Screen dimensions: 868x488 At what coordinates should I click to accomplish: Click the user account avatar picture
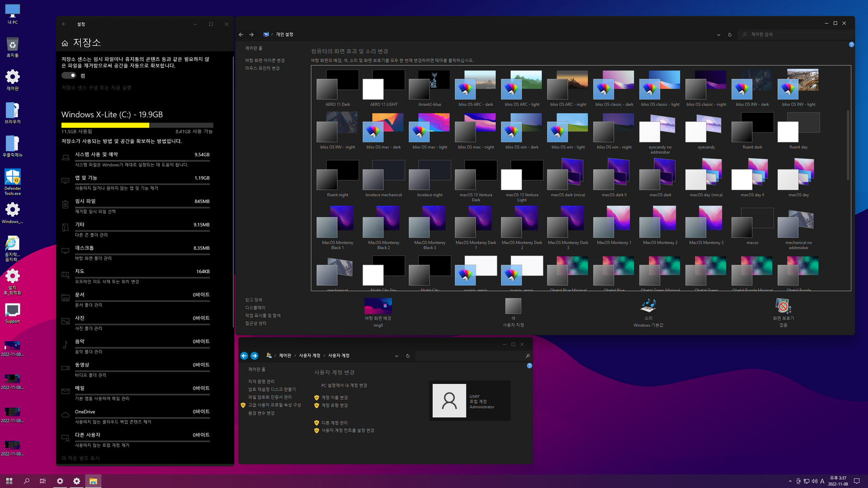(449, 400)
